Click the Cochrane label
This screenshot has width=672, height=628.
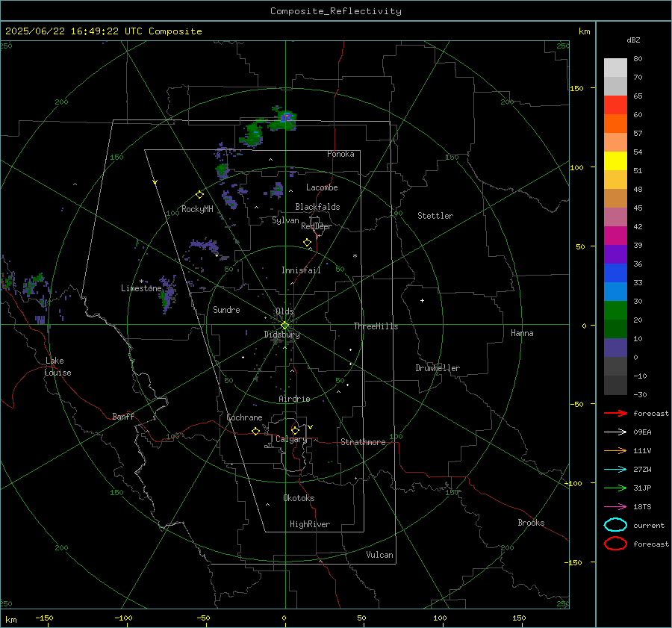click(x=244, y=417)
